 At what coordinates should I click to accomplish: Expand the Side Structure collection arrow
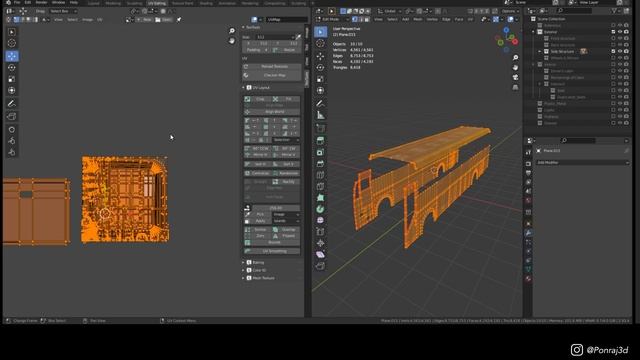tap(540, 51)
